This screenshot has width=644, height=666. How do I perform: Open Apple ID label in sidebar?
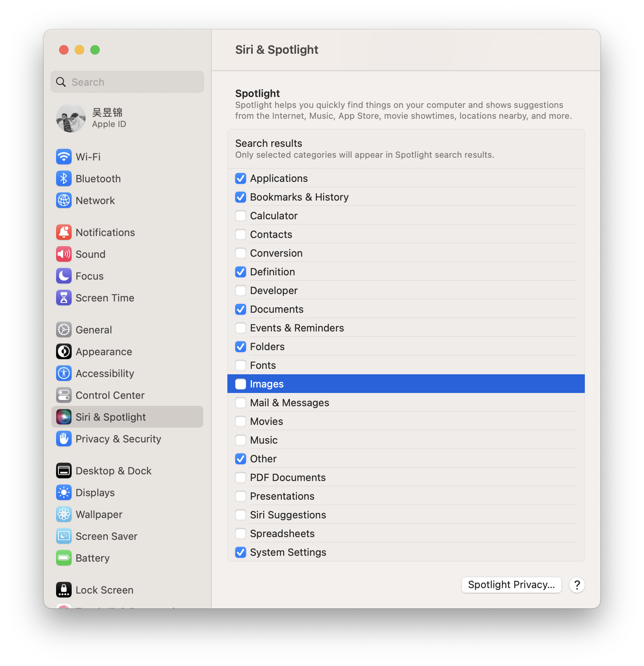tap(109, 124)
